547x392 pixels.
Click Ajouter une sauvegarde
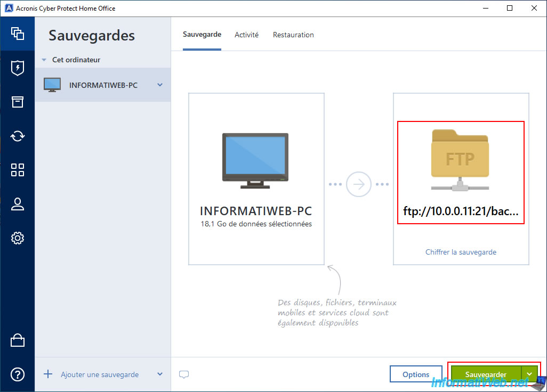click(x=100, y=374)
